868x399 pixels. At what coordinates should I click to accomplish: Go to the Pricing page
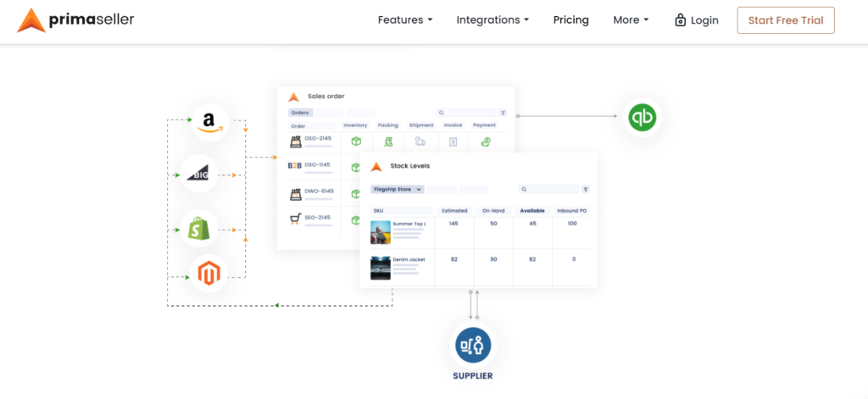pyautogui.click(x=570, y=20)
